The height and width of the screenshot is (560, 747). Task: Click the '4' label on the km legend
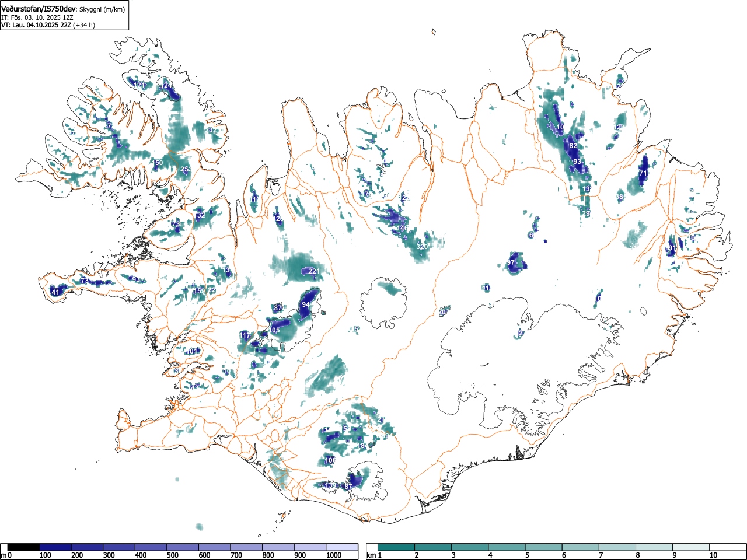click(x=490, y=555)
